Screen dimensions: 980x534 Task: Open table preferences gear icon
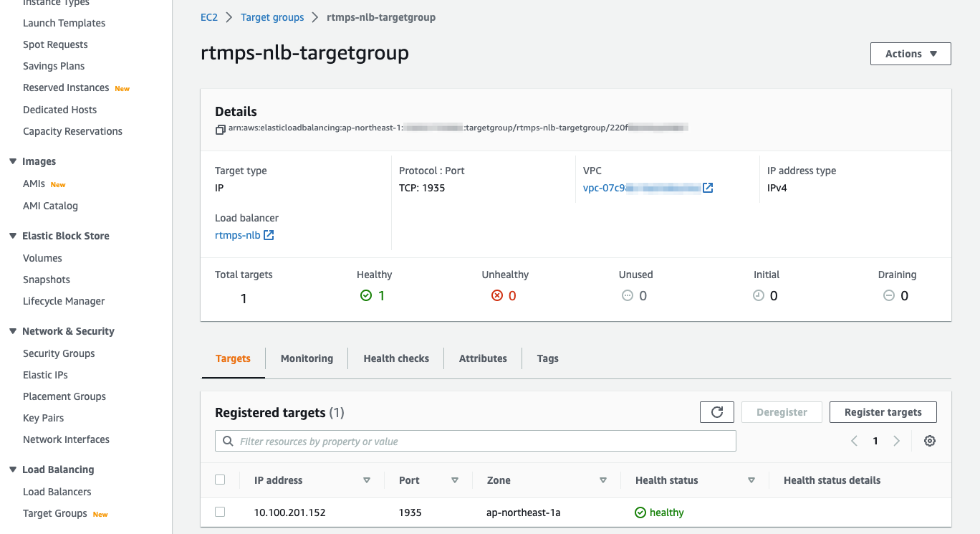[930, 441]
